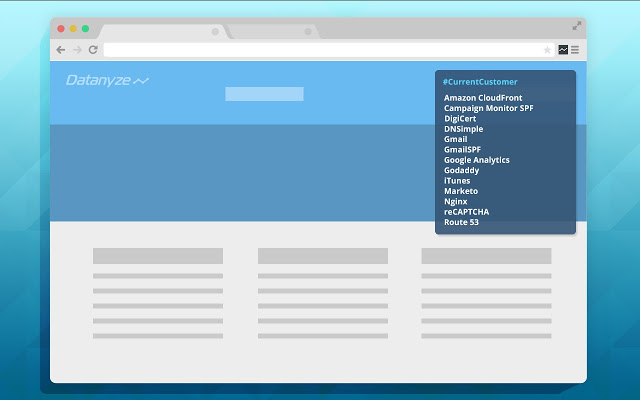Select Amazon CloudFront in the list
This screenshot has height=400, width=640.
483,98
